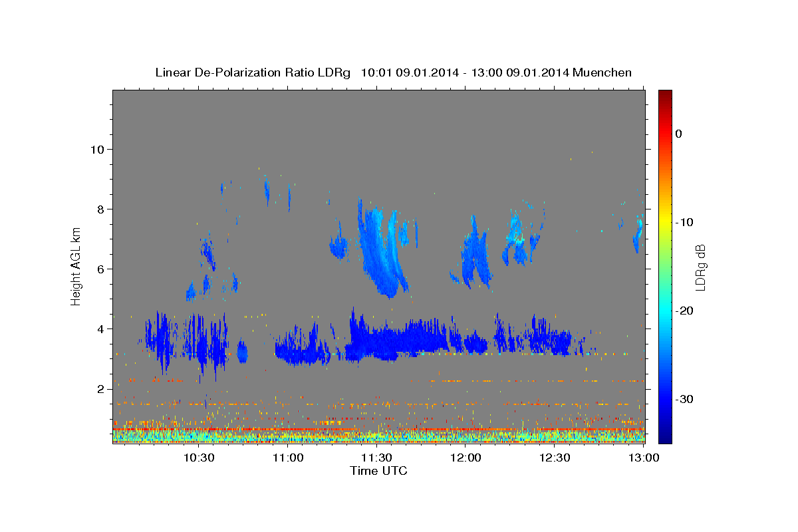Click the 'Muenchen' location in title

[601, 72]
